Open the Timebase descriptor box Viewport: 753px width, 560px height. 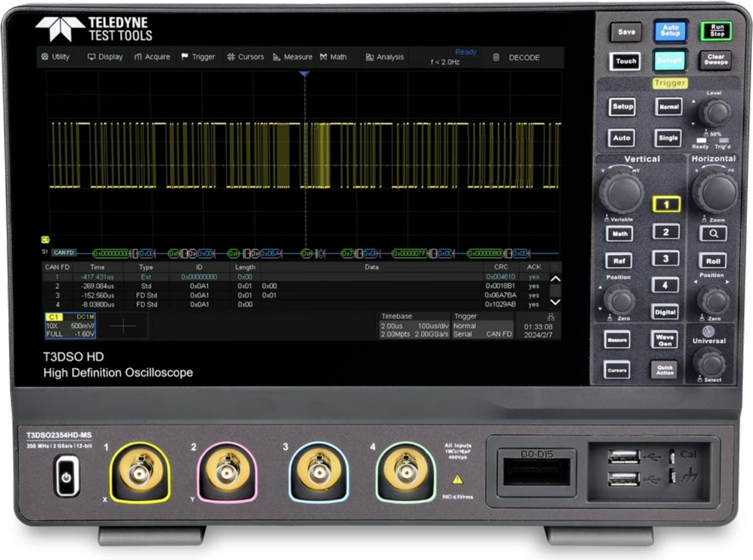point(414,325)
